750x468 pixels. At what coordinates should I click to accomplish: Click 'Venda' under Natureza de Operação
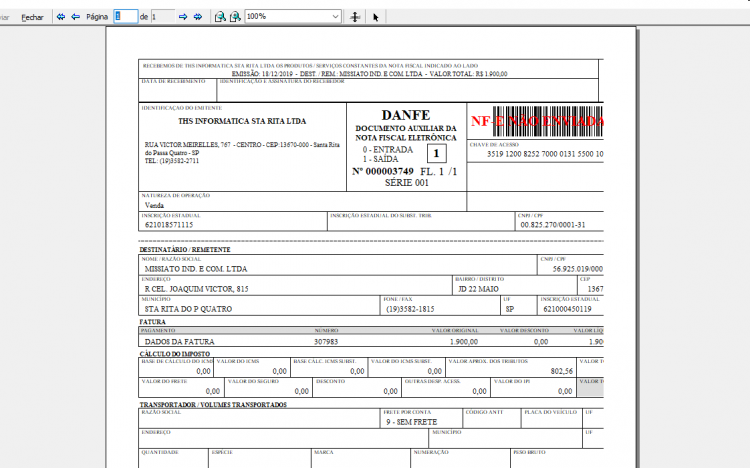154,205
